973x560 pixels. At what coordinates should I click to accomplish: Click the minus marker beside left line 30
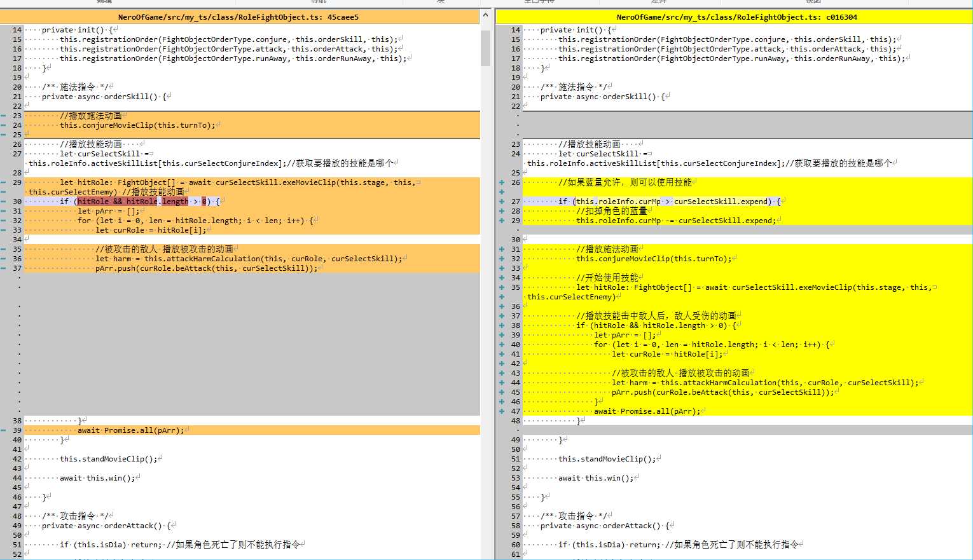3,201
